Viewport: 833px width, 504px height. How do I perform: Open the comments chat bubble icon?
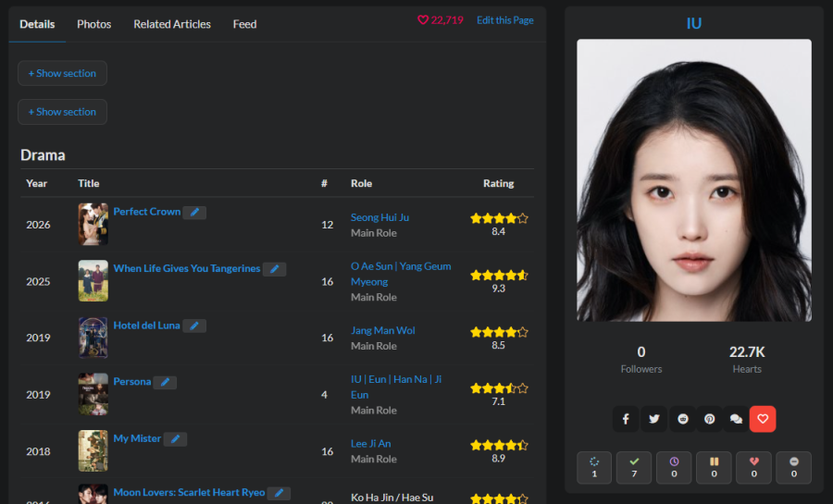pos(736,419)
